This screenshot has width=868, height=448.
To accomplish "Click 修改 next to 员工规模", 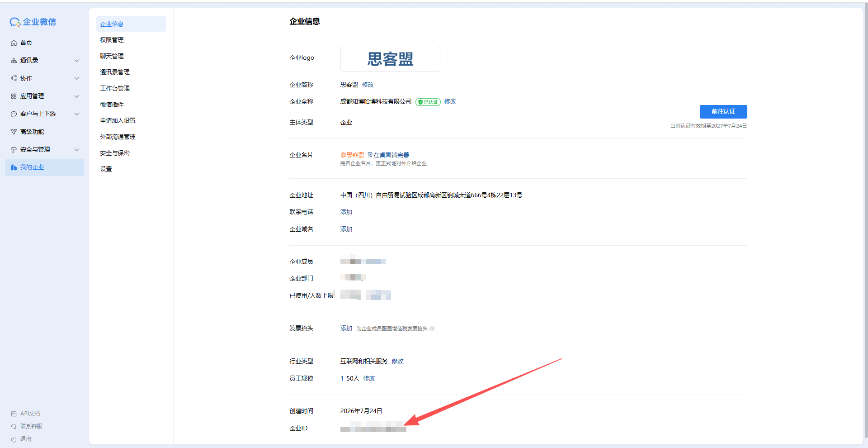I will pyautogui.click(x=369, y=378).
